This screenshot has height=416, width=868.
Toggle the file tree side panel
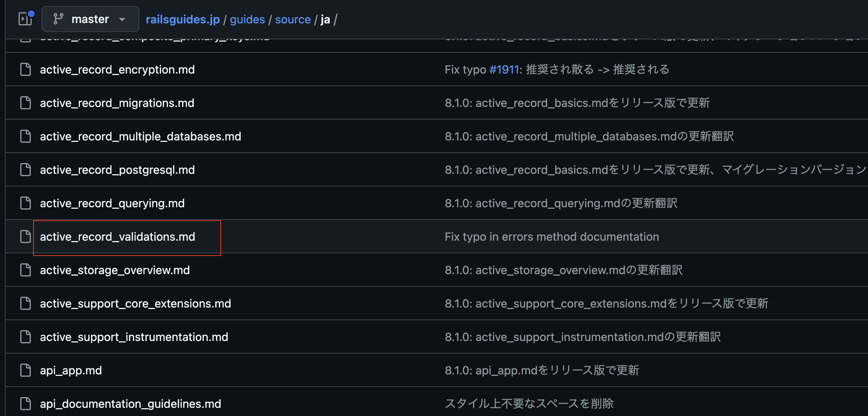[x=25, y=19]
